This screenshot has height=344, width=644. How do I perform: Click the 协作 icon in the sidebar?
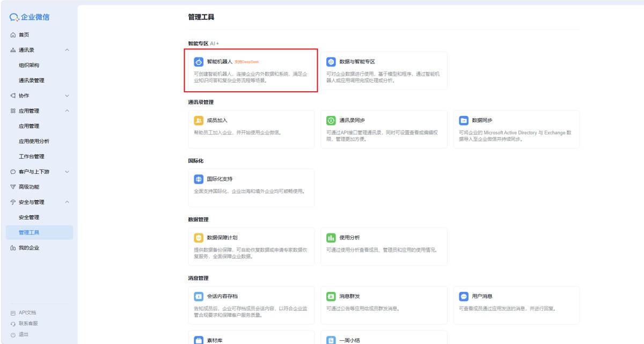[x=13, y=96]
